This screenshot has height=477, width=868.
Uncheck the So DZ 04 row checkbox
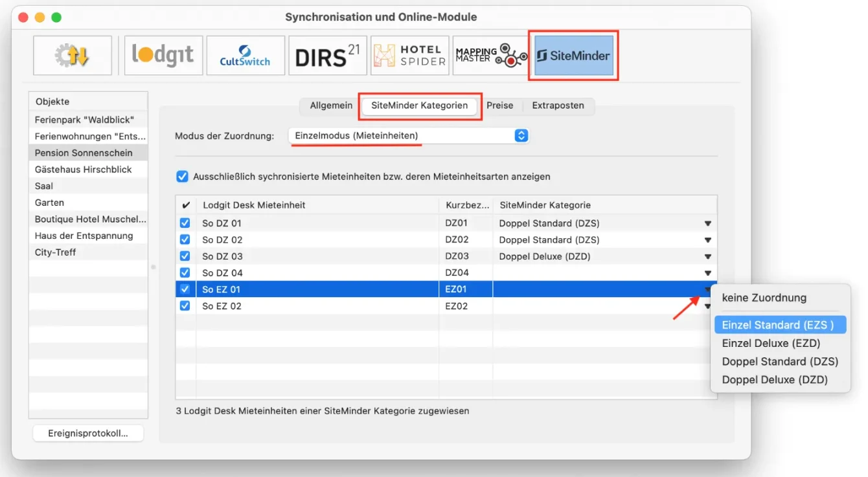tap(185, 272)
